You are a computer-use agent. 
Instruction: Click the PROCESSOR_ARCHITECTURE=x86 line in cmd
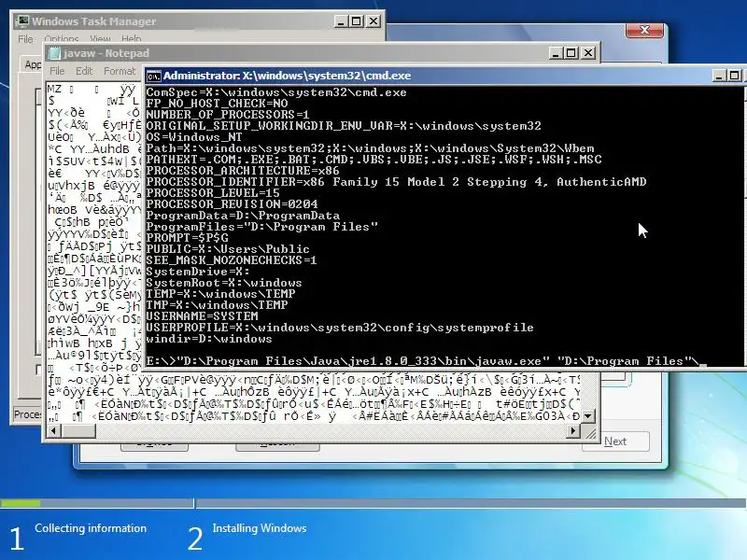243,171
